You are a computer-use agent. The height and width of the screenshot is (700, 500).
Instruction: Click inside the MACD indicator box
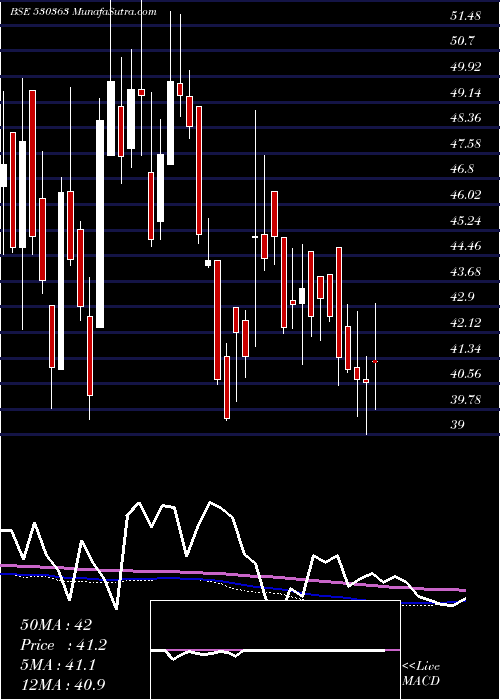coord(275,650)
